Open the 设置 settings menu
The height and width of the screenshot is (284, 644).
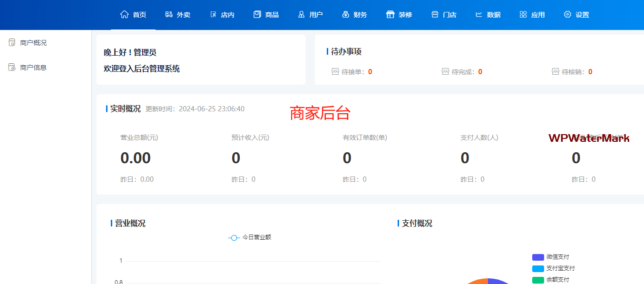[576, 14]
